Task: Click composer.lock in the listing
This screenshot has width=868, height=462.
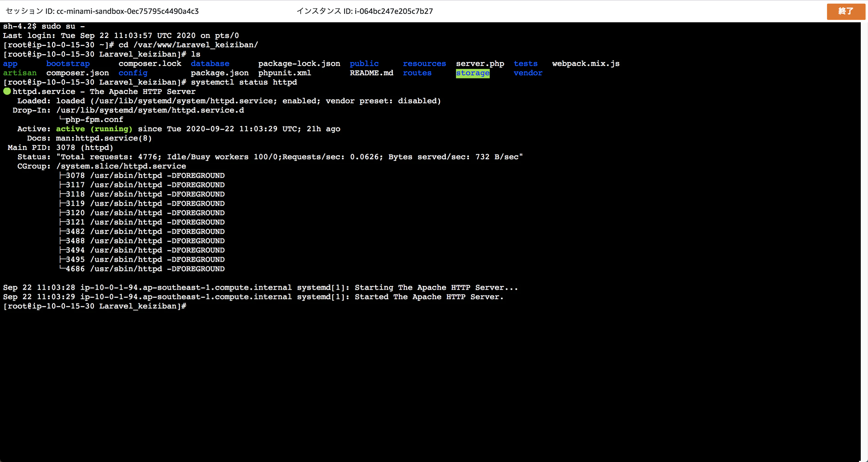Action: [150, 64]
